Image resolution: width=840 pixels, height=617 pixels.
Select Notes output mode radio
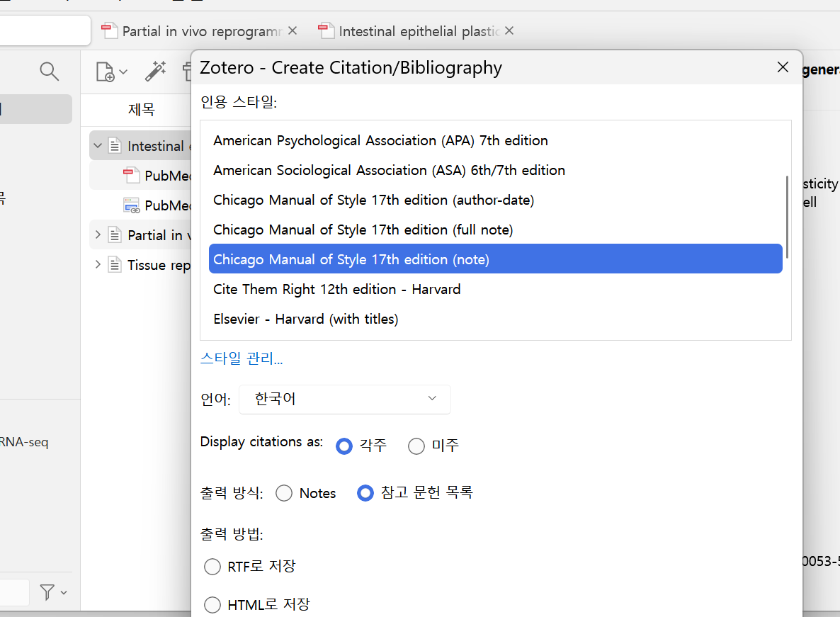(x=284, y=493)
